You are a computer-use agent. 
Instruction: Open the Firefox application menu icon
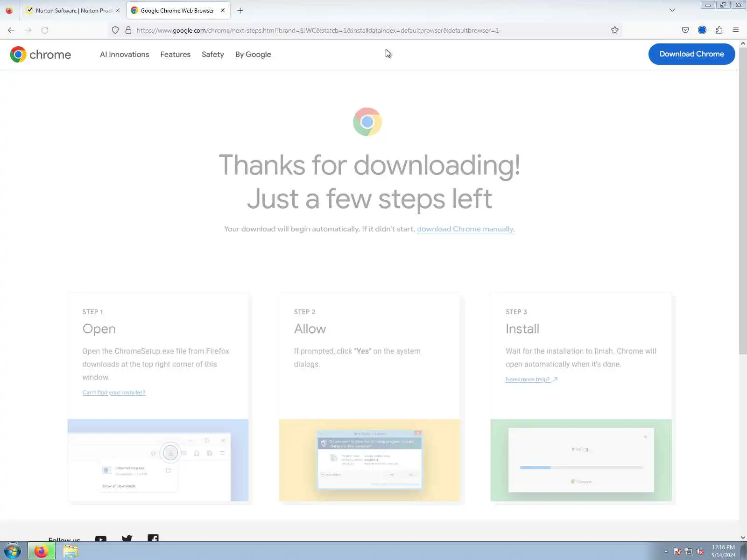[x=736, y=30]
